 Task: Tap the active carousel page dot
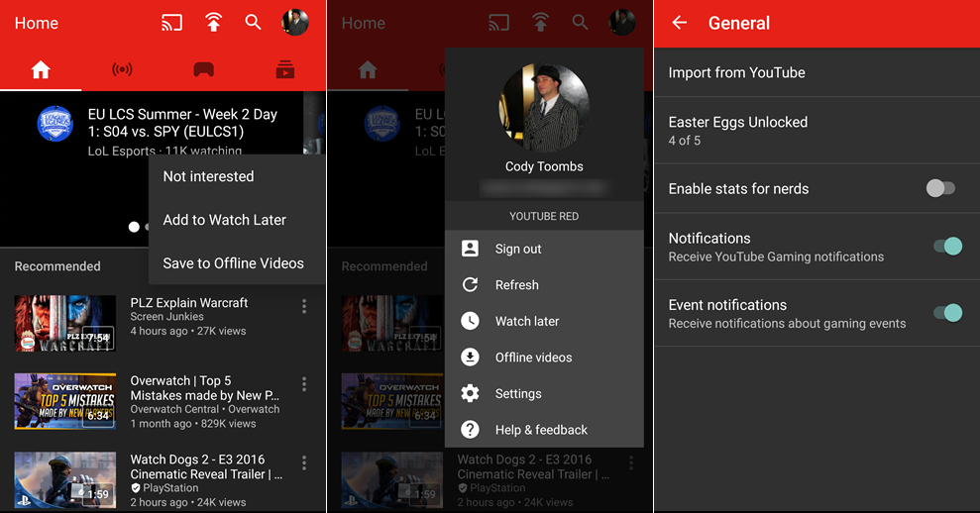134,227
